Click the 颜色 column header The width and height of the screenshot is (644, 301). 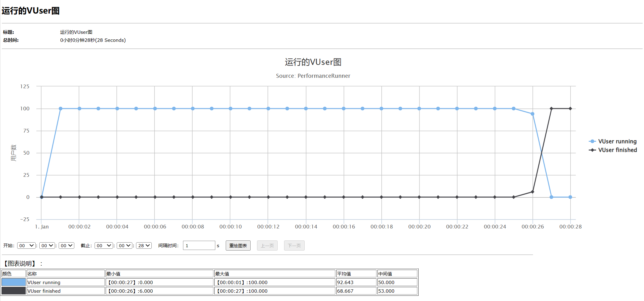(x=14, y=274)
